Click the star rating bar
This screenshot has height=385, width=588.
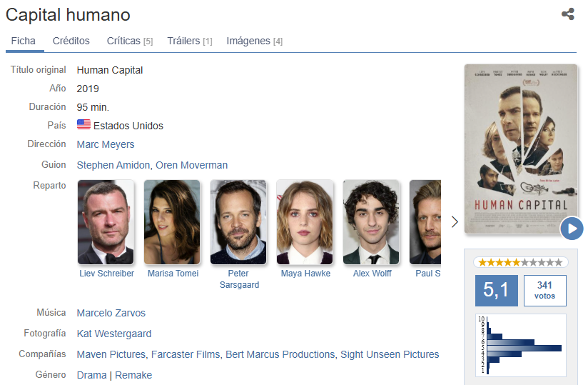pos(520,262)
